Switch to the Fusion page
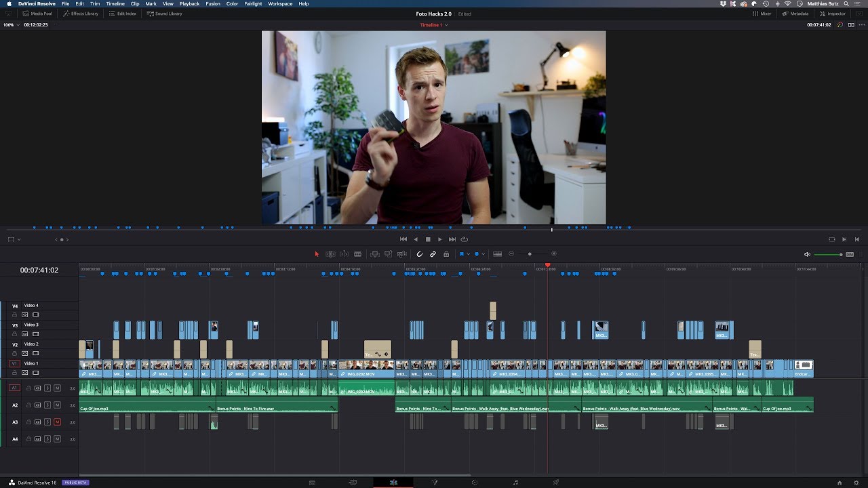The height and width of the screenshot is (488, 868). pos(435,481)
